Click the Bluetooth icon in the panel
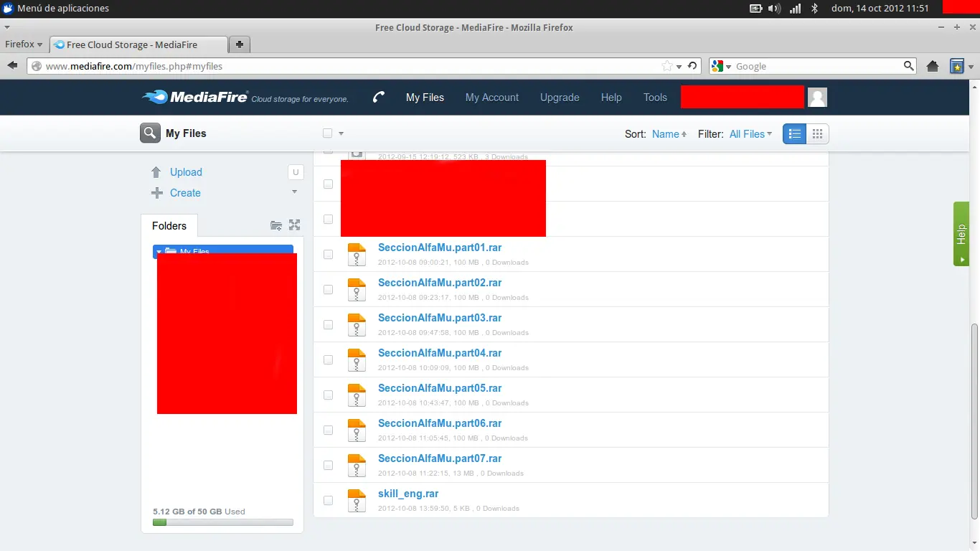Screen dimensions: 980x551 (814, 9)
